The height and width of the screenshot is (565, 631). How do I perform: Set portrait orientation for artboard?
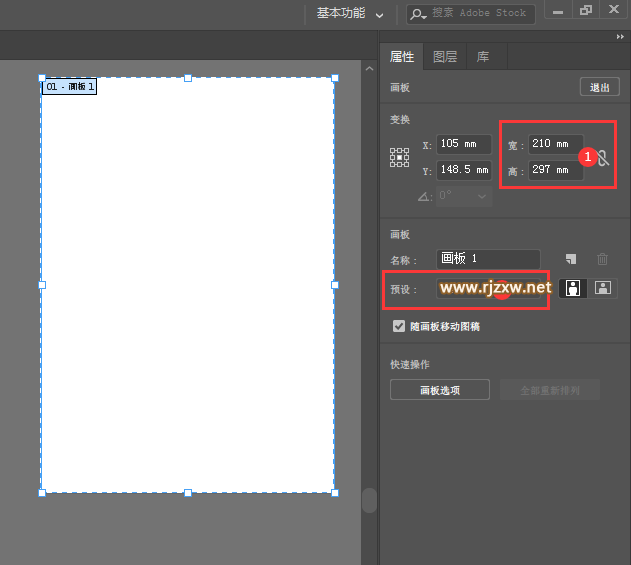(573, 288)
